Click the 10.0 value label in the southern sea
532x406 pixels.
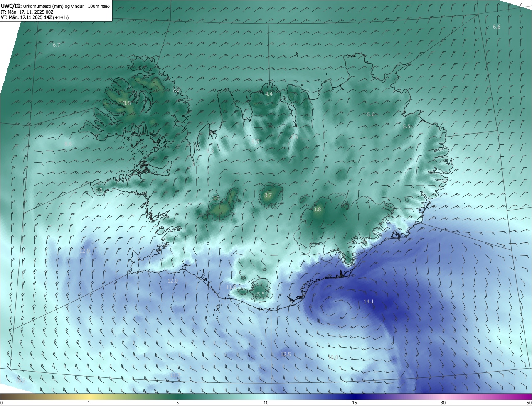click(333, 357)
